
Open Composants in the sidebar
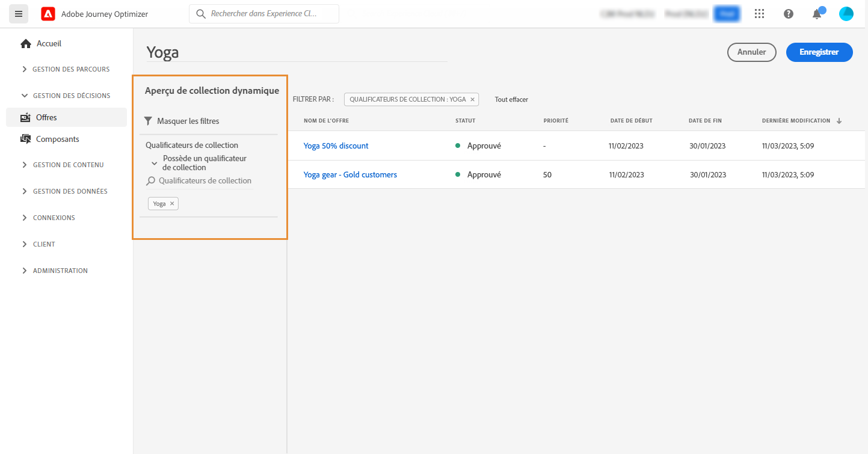click(x=57, y=139)
